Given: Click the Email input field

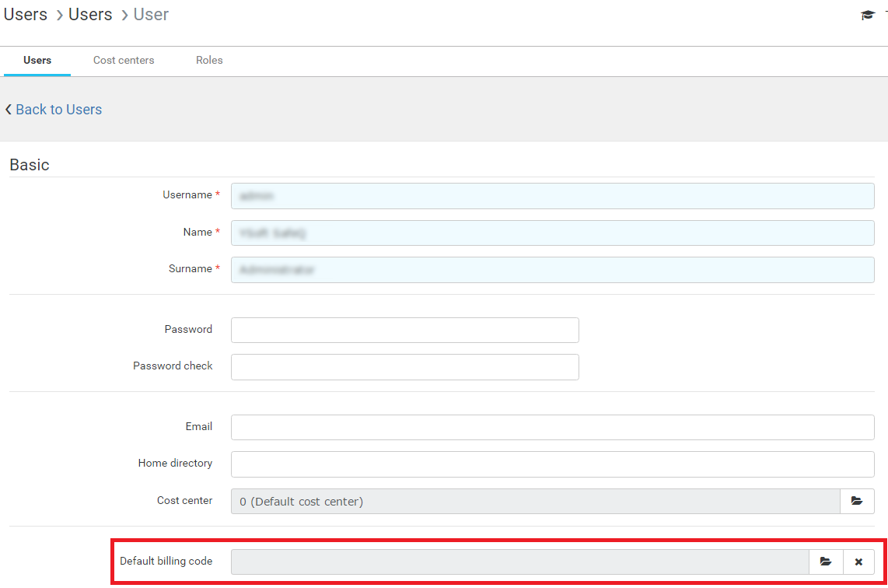Looking at the screenshot, I should [x=552, y=427].
